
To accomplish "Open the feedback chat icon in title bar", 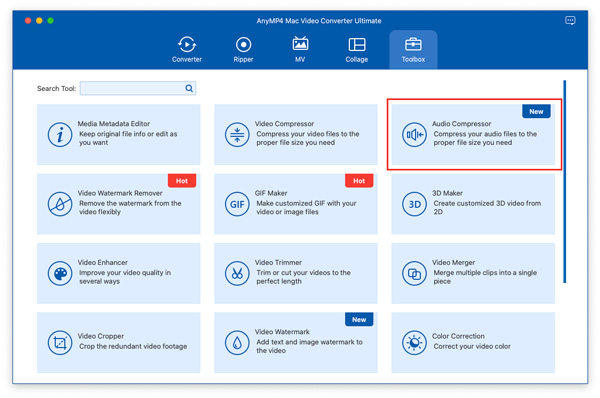I will coord(570,21).
